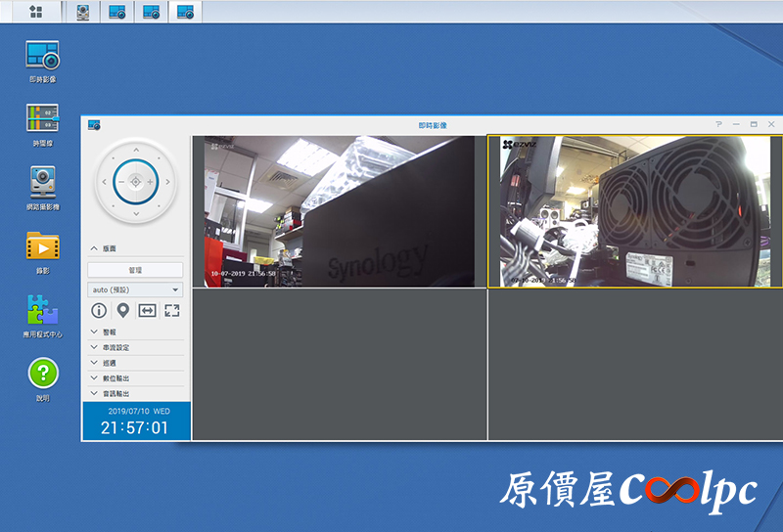Image resolution: width=783 pixels, height=532 pixels.
Task: Select empty bottom-left camera slot
Action: (x=340, y=365)
